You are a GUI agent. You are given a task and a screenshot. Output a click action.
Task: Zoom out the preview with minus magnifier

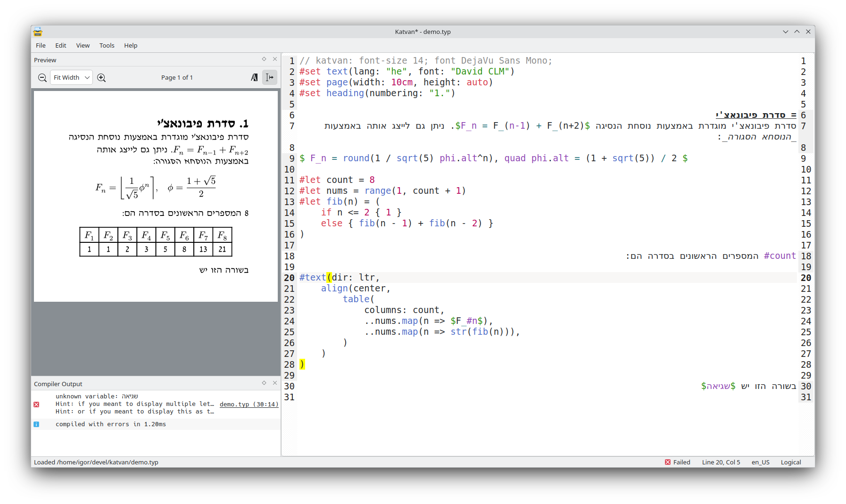(42, 78)
